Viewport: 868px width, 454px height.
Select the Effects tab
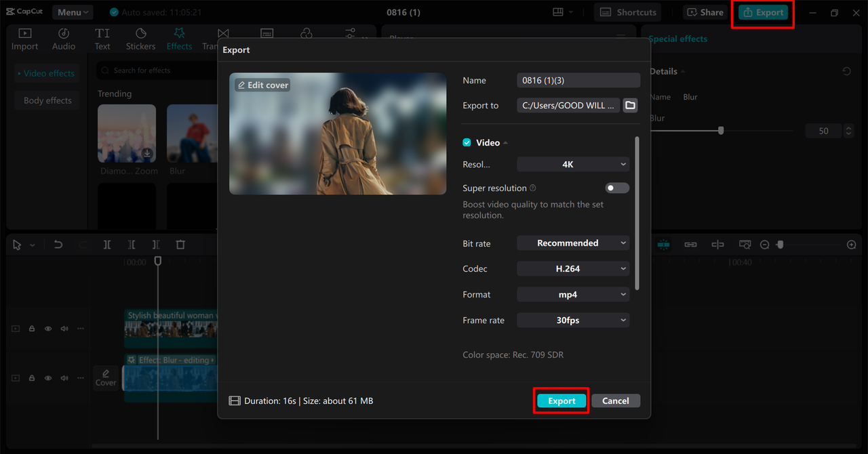(x=179, y=39)
